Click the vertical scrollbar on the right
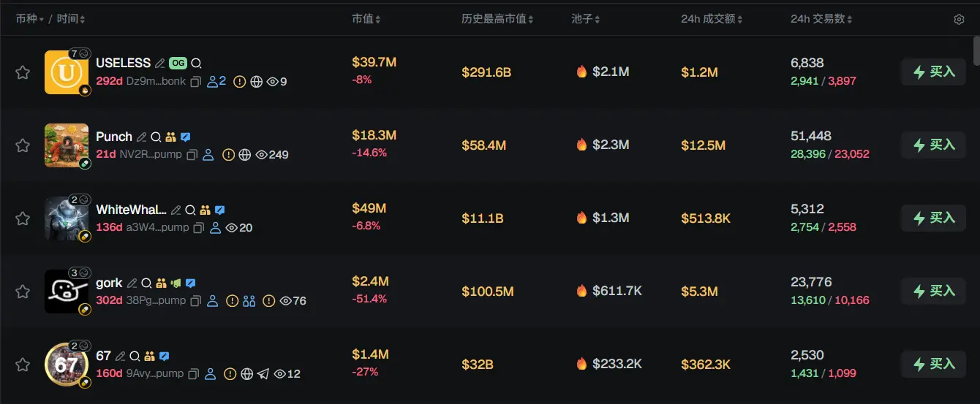The height and width of the screenshot is (404, 980). point(976,51)
